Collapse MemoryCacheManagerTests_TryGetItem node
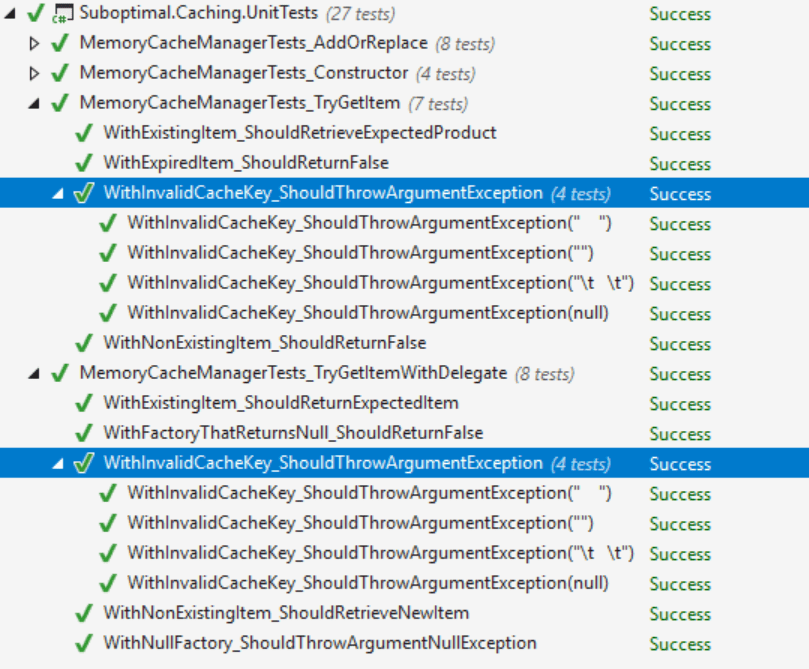Viewport: 809px width, 669px height. pos(34,104)
